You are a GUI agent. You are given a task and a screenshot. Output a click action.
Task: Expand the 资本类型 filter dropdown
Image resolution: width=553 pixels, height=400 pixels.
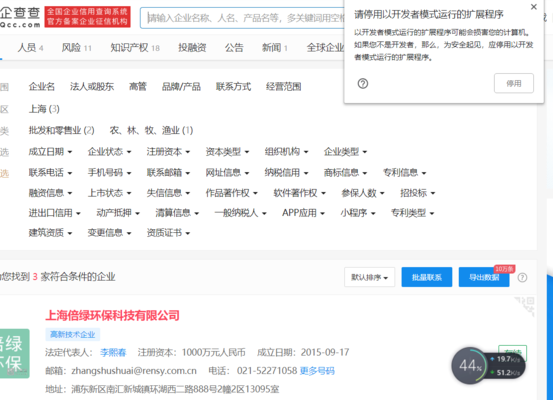coord(227,152)
